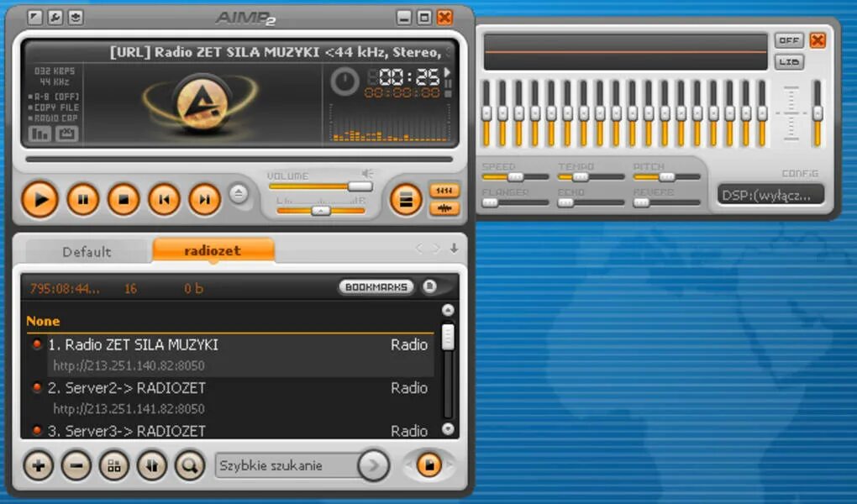Click the tray icon in title bar

[76, 17]
